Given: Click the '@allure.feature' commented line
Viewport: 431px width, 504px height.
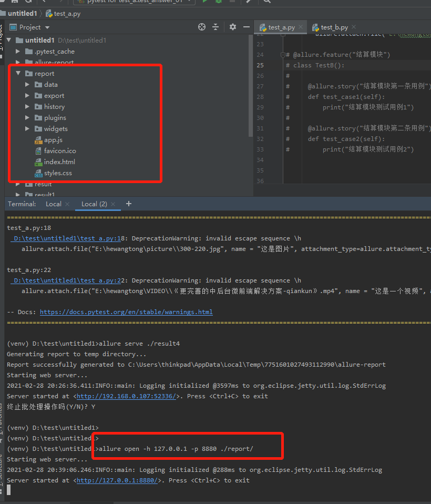Looking at the screenshot, I should point(338,55).
